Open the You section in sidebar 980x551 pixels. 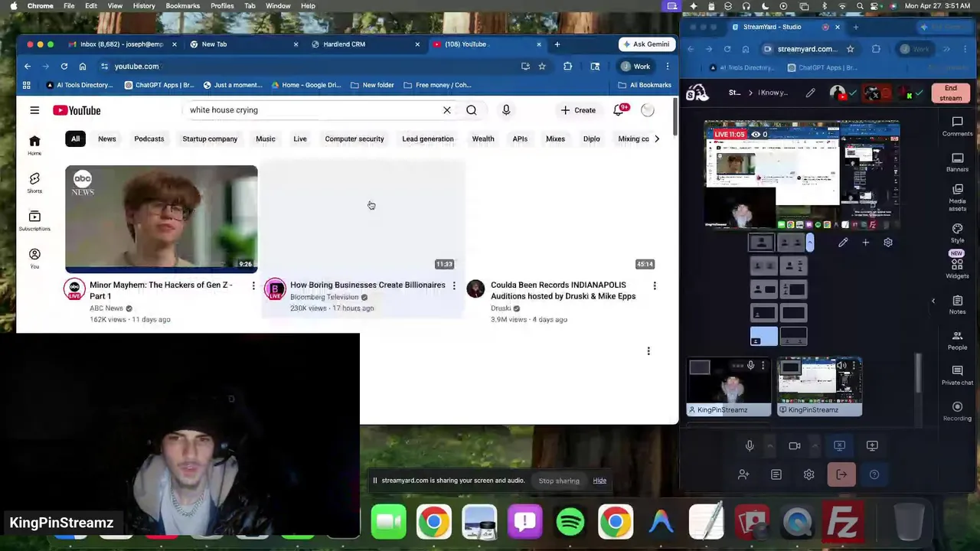pyautogui.click(x=34, y=258)
